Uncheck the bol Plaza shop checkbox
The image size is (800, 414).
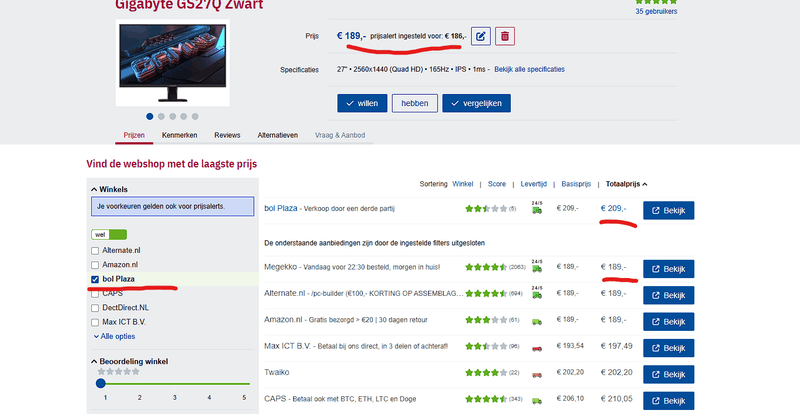point(95,279)
